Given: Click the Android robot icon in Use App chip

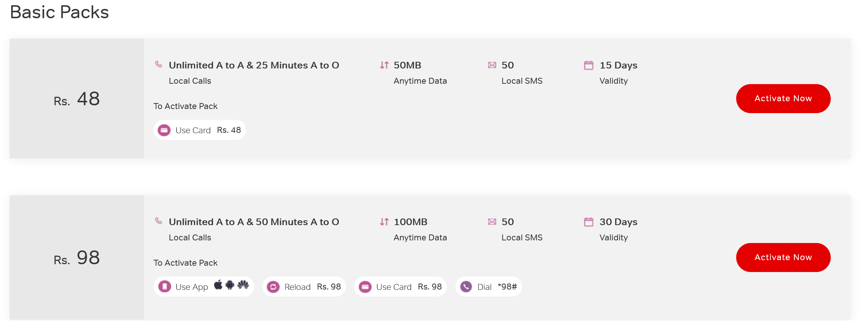Looking at the screenshot, I should pyautogui.click(x=230, y=287).
